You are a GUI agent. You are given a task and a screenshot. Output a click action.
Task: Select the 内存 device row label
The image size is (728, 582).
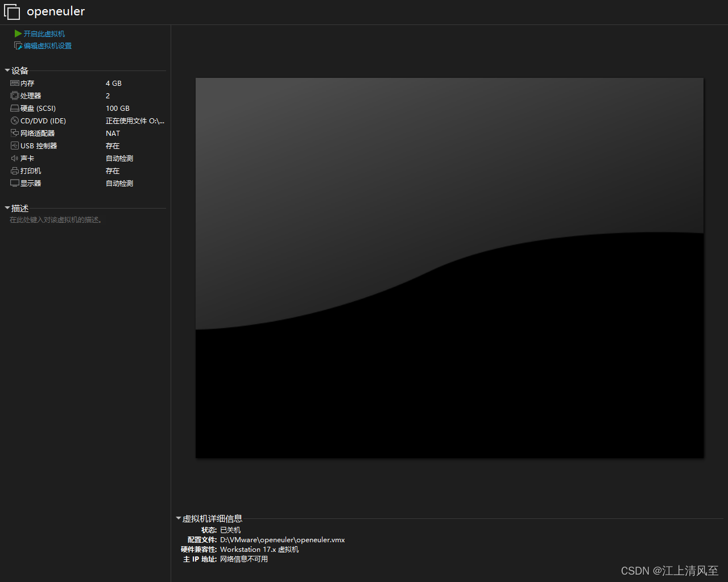[x=27, y=84]
